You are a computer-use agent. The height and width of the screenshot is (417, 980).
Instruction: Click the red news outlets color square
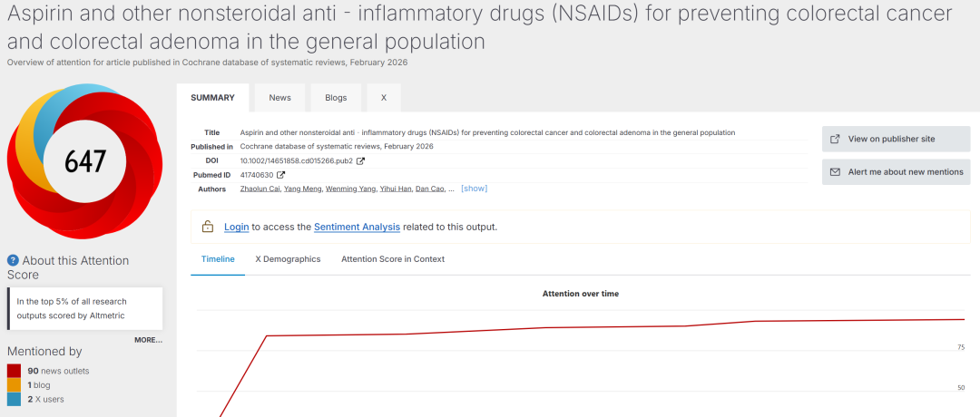click(x=15, y=371)
